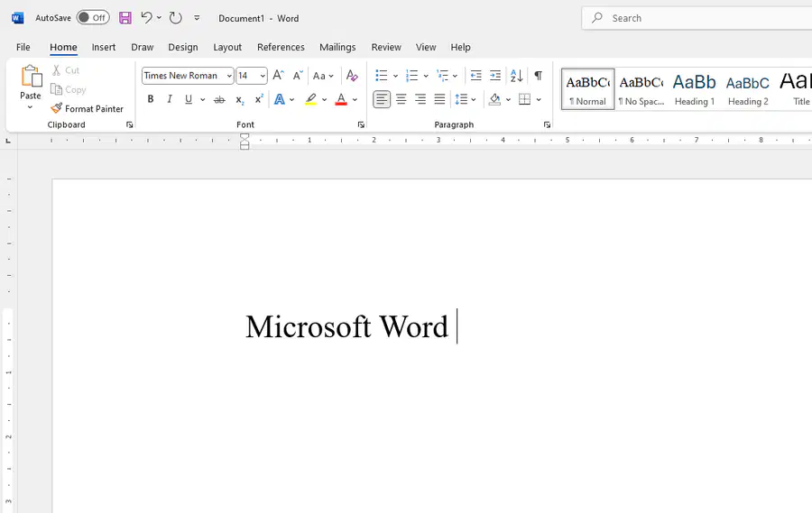The height and width of the screenshot is (513, 812).
Task: Open underline style dropdown arrow
Action: (x=202, y=99)
